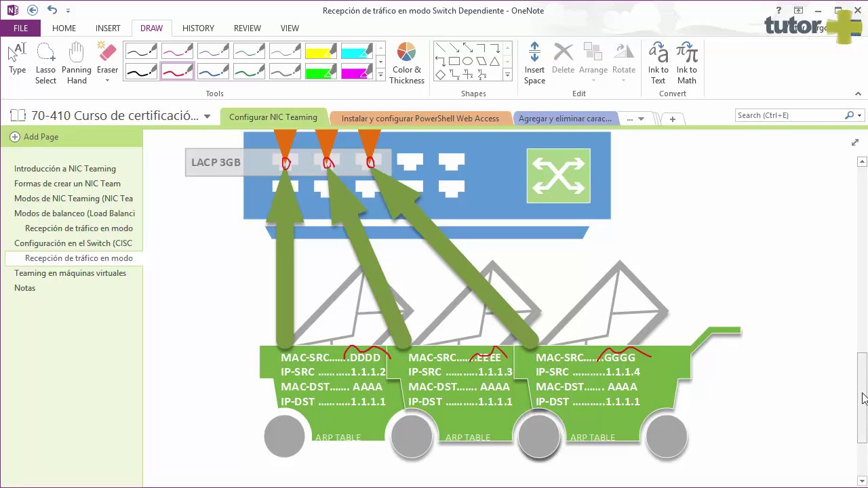Image resolution: width=868 pixels, height=488 pixels.
Task: Choose the triangle shape
Action: pos(494,61)
